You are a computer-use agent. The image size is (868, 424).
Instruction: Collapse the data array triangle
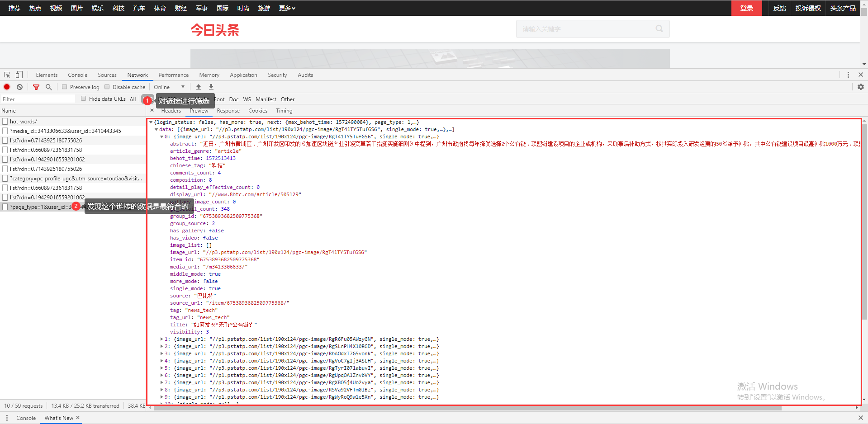[x=157, y=129]
